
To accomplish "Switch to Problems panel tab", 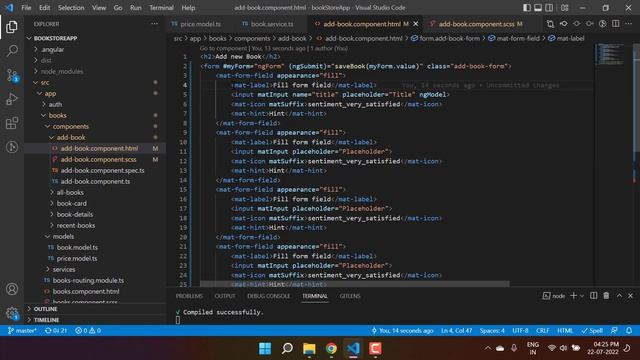I will [x=189, y=296].
